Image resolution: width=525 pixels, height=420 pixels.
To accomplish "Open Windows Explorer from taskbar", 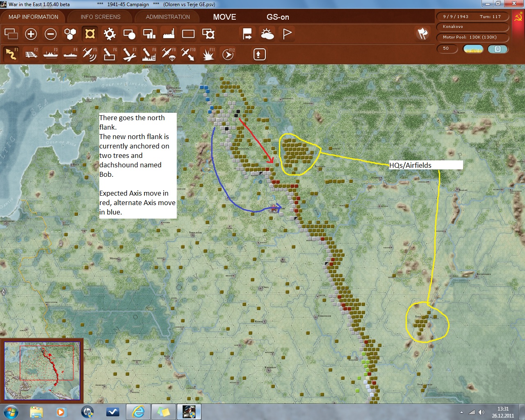I will 36,412.
